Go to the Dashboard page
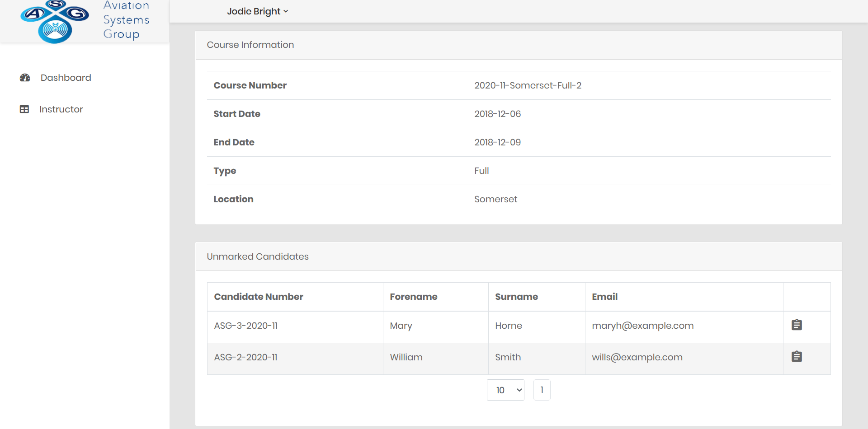 click(66, 78)
